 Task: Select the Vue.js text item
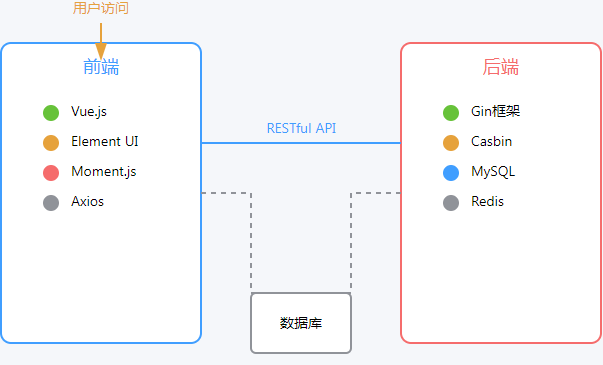89,112
